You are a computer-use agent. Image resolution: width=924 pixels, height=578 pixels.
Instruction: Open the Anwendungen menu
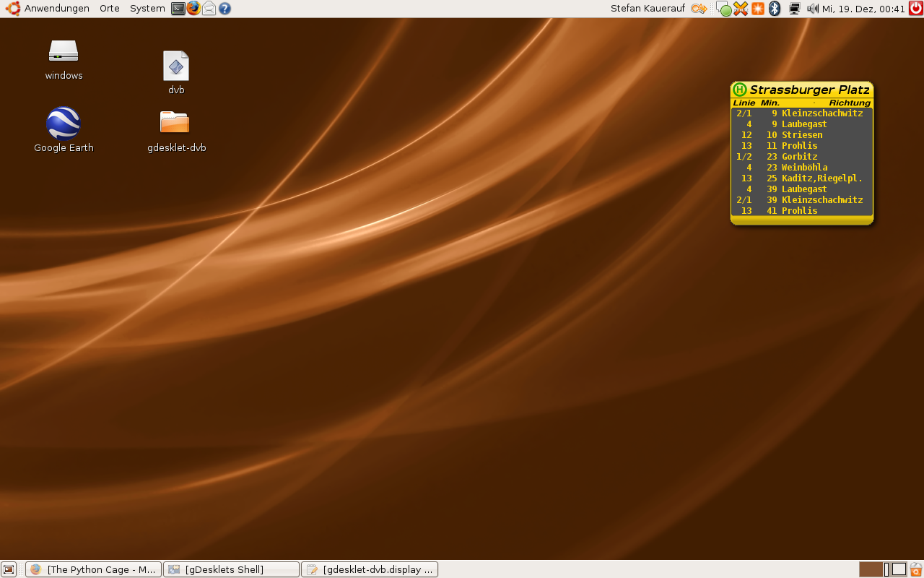57,9
